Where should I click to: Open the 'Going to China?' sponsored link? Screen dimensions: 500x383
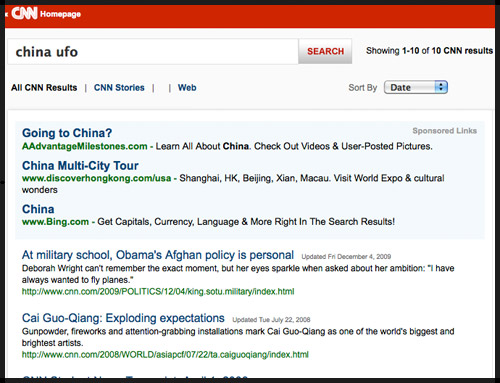(67, 133)
